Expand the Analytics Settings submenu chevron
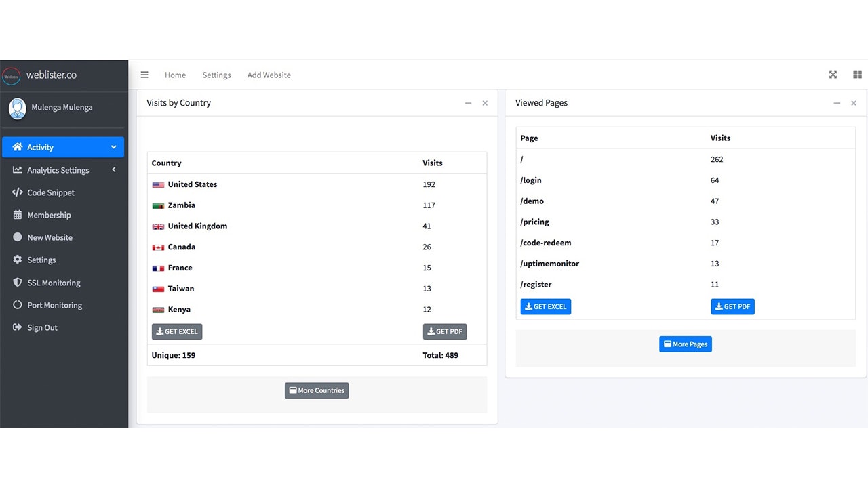The width and height of the screenshot is (868, 488). (x=113, y=169)
